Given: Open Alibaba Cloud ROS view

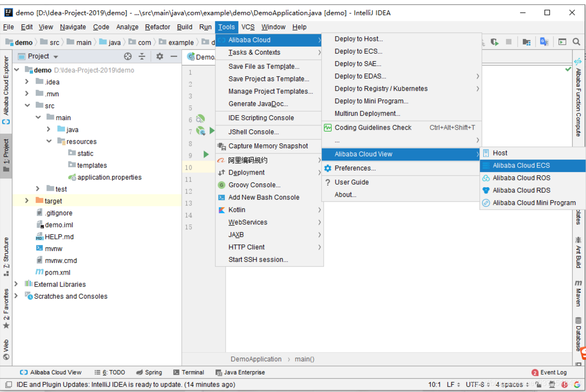Looking at the screenshot, I should (x=532, y=178).
